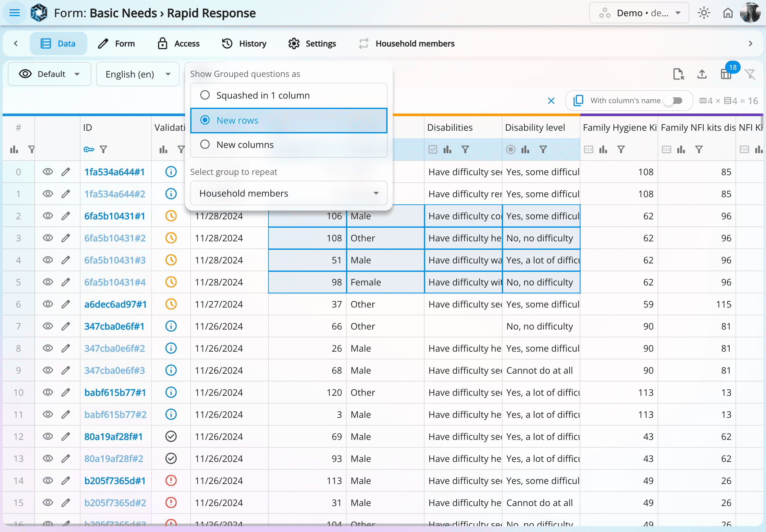Image resolution: width=766 pixels, height=532 pixels.
Task: Show chart for Disability level column
Action: coord(525,150)
